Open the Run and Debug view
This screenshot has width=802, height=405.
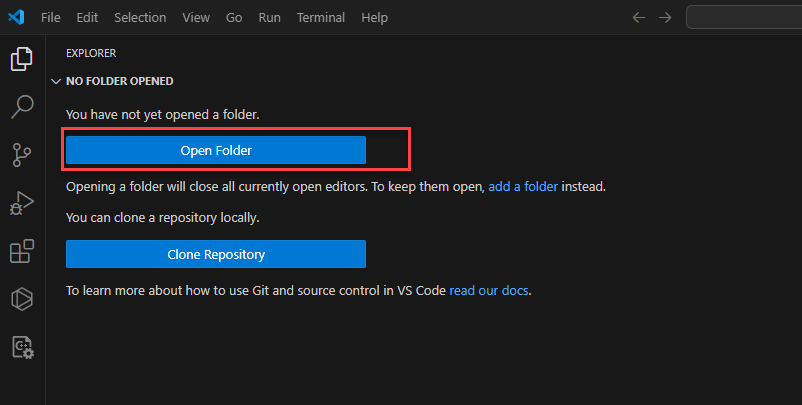click(21, 203)
